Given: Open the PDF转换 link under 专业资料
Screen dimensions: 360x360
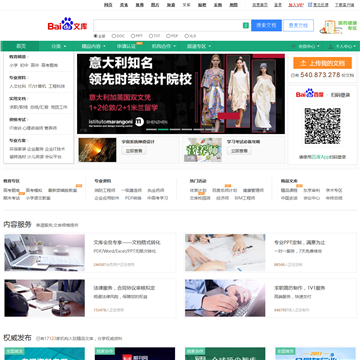Looking at the screenshot, I should click(x=133, y=198).
